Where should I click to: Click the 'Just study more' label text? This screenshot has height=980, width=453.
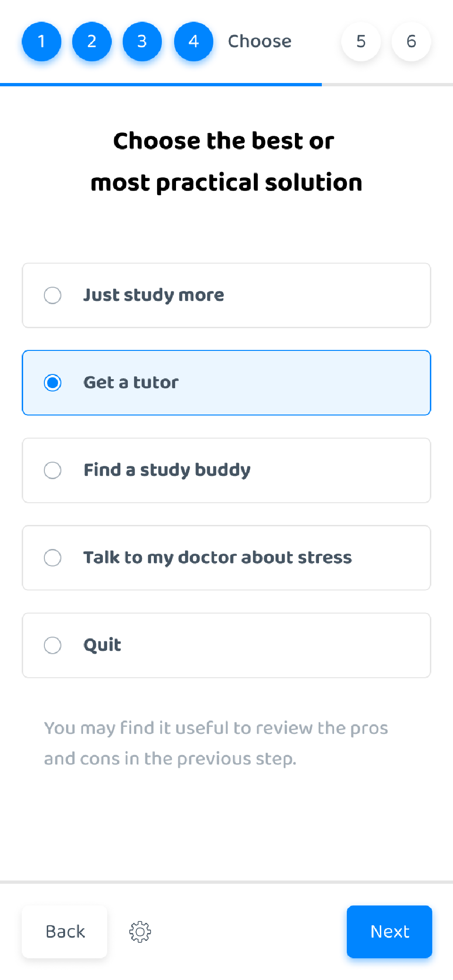pos(154,295)
